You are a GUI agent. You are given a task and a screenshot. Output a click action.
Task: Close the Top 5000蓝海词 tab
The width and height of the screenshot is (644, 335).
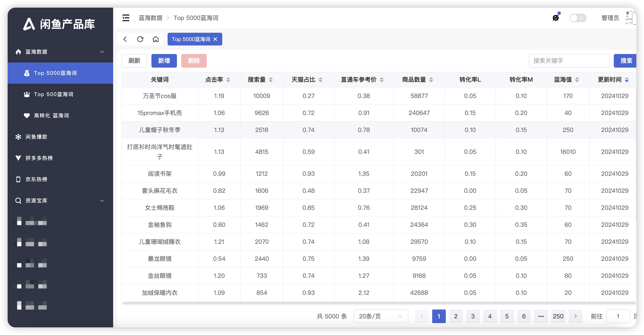215,39
